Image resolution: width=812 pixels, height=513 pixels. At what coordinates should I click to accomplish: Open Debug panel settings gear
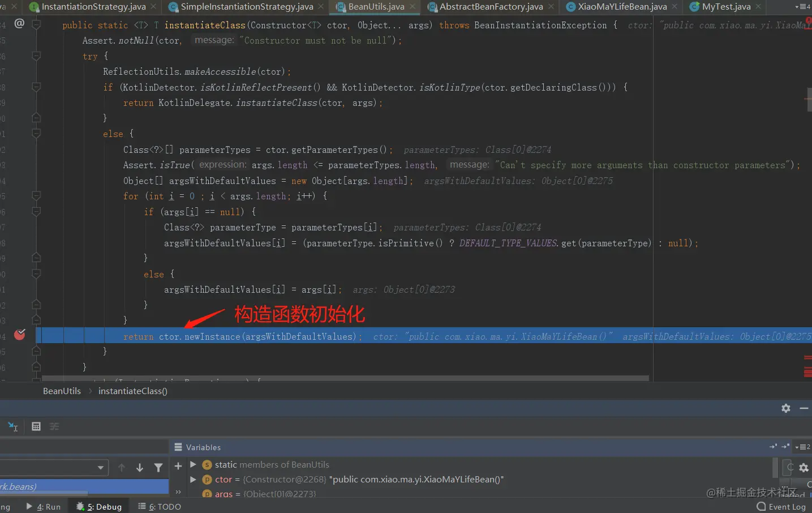(786, 408)
